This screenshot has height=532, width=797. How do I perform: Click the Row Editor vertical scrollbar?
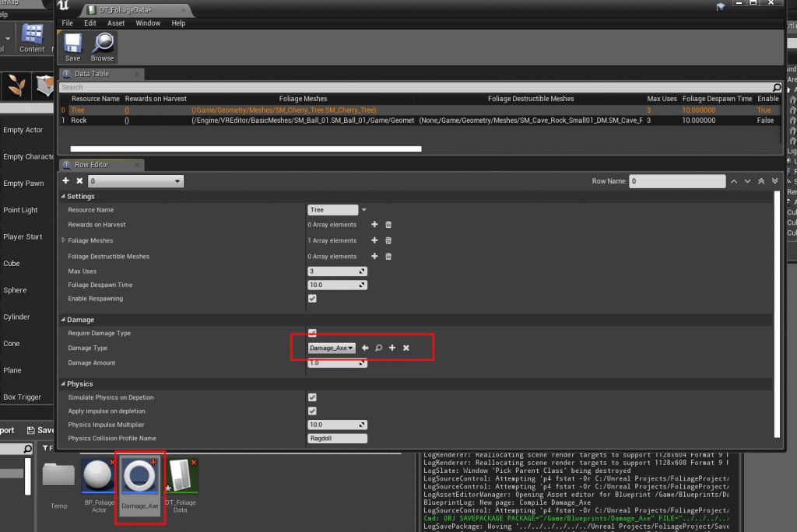click(x=777, y=314)
